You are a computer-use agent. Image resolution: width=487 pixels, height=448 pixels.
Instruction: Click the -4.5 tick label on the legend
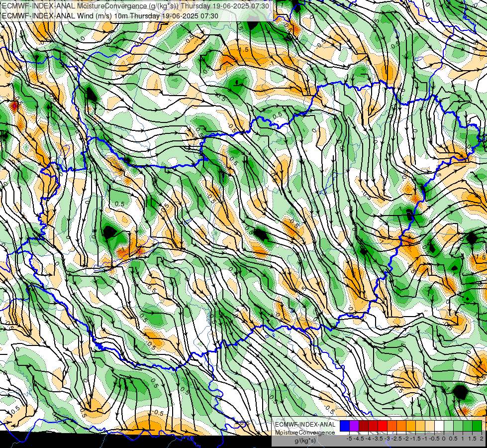coord(359,439)
